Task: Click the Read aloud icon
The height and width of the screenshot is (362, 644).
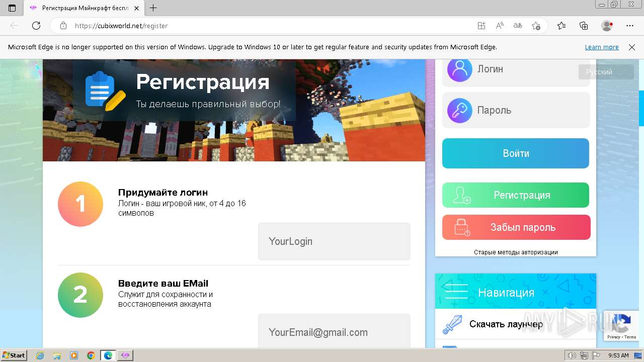Action: tap(500, 26)
